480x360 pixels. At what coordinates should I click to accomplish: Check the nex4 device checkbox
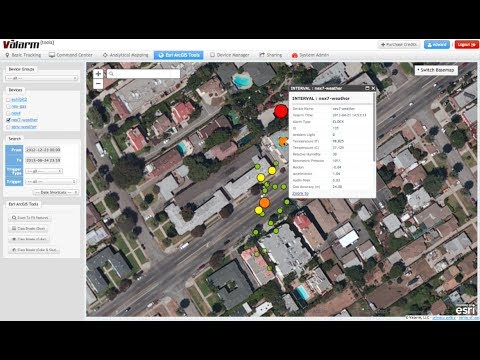coord(8,113)
